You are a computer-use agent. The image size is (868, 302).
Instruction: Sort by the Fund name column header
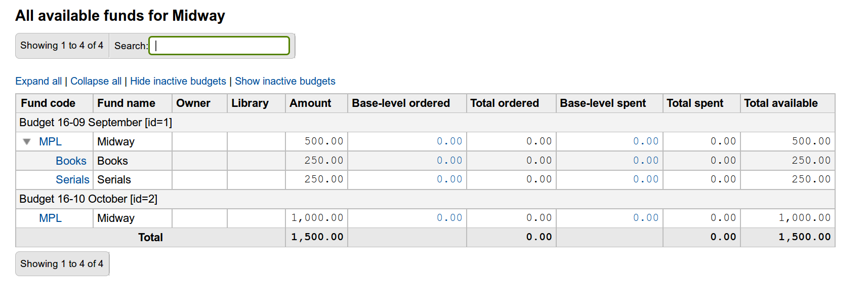tap(126, 103)
